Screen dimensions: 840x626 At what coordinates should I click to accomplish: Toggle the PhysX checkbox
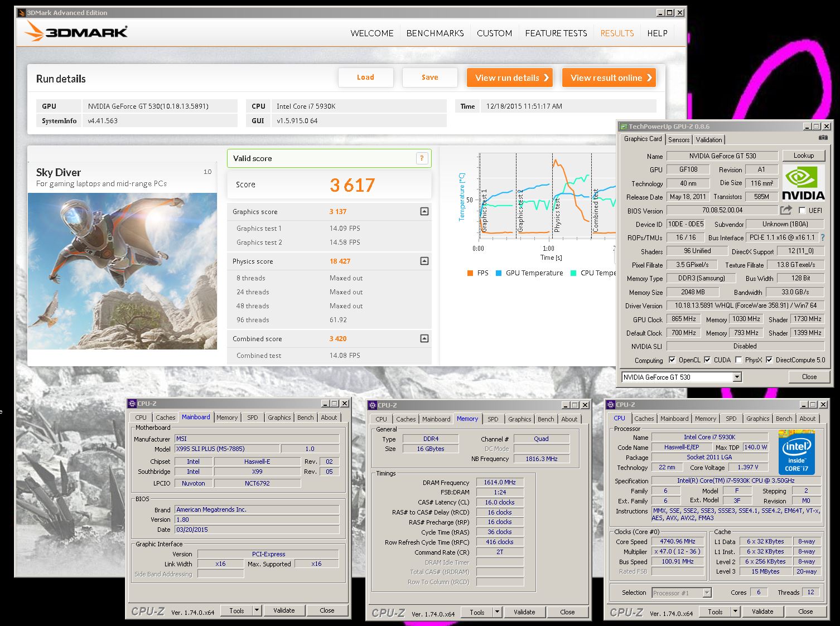[738, 360]
